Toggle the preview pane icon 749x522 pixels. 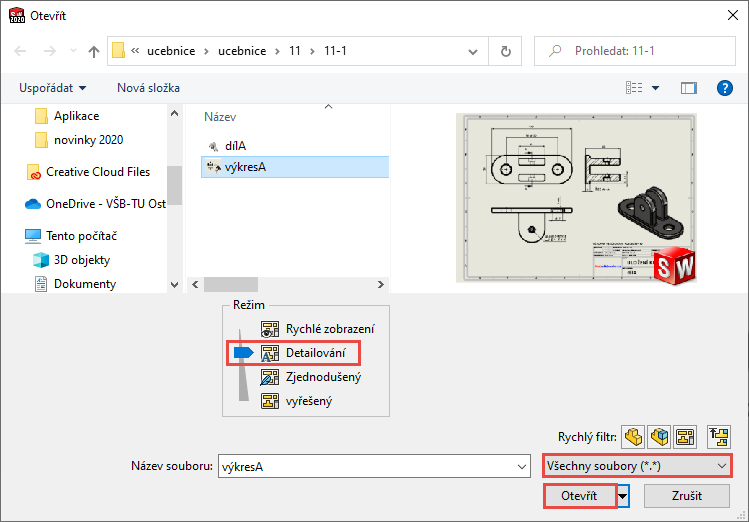point(688,88)
